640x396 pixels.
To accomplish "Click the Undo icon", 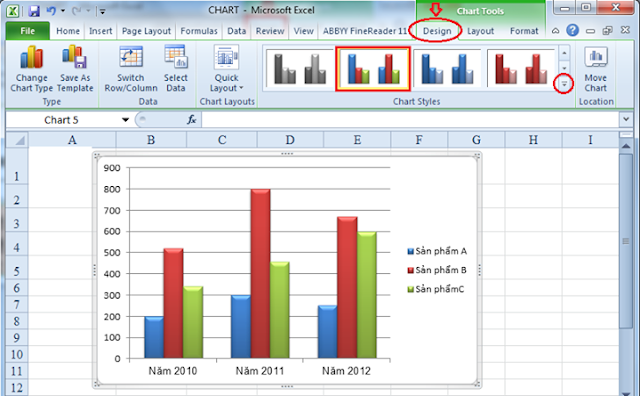I will click(51, 11).
